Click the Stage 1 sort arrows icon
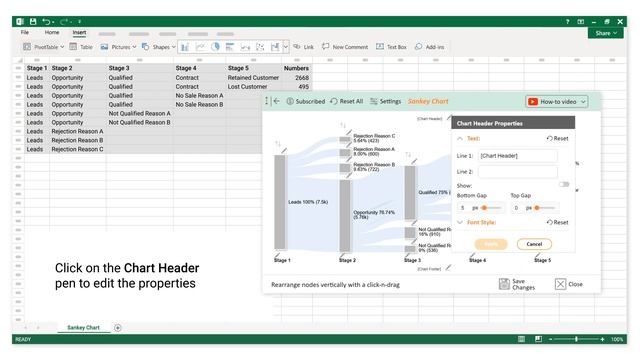640x360 pixels. (278, 144)
